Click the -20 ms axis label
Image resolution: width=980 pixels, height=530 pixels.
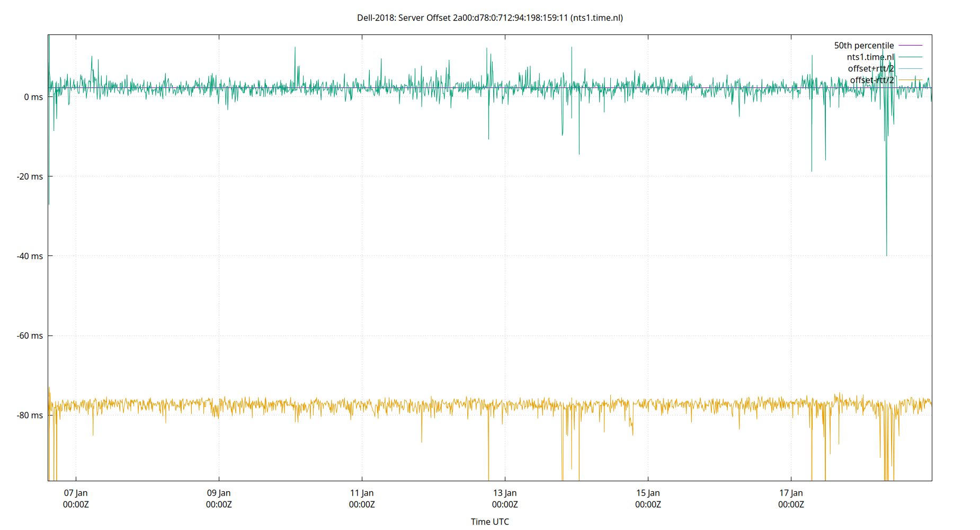tap(31, 177)
